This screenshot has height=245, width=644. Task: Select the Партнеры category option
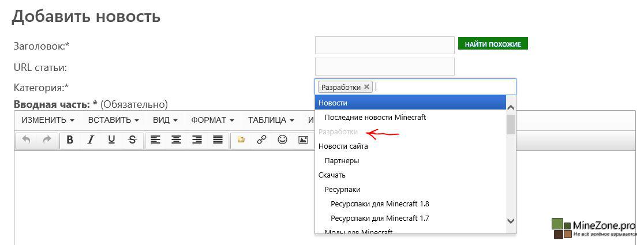[x=342, y=160]
